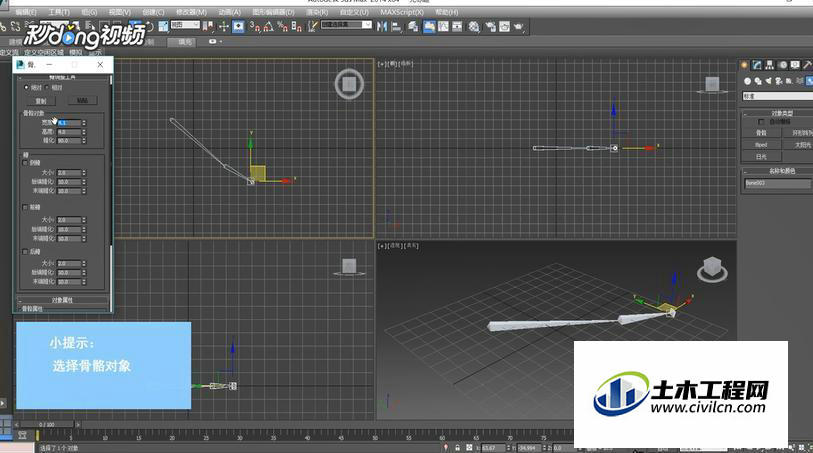Click the 骨骼 object type button
The height and width of the screenshot is (453, 813).
coord(761,133)
